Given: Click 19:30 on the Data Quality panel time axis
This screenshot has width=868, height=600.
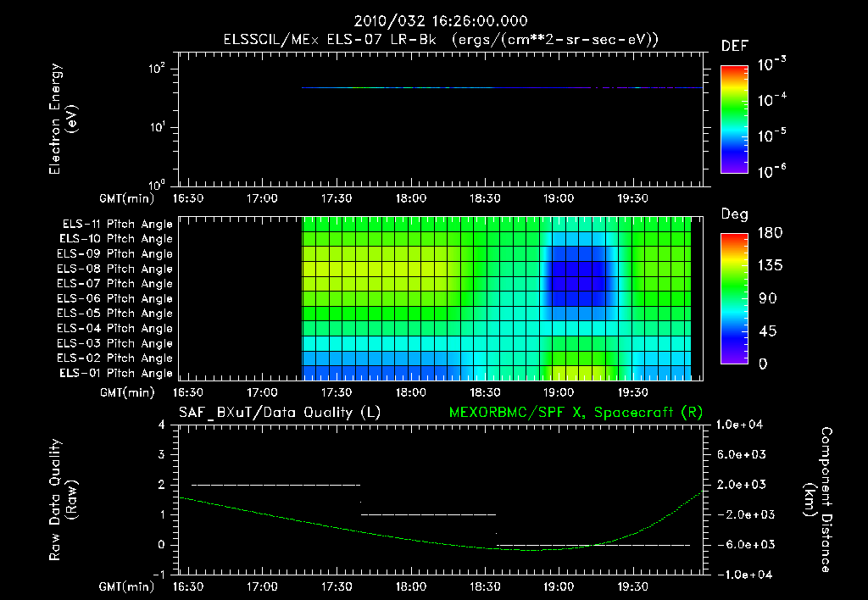Looking at the screenshot, I should tap(632, 586).
